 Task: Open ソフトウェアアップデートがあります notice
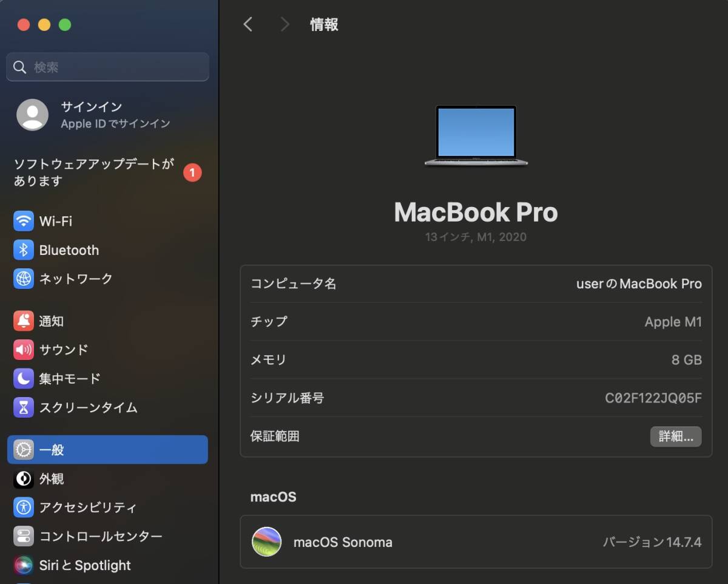coord(95,172)
